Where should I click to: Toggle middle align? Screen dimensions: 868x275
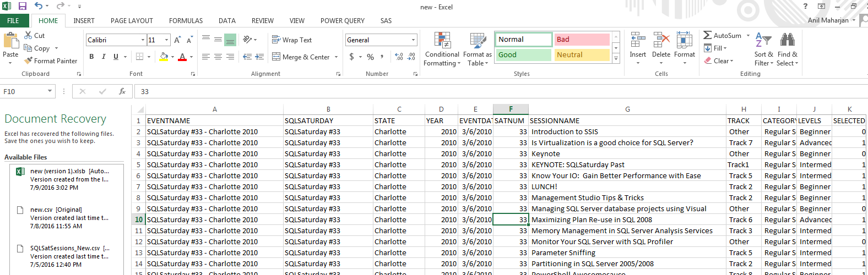218,40
